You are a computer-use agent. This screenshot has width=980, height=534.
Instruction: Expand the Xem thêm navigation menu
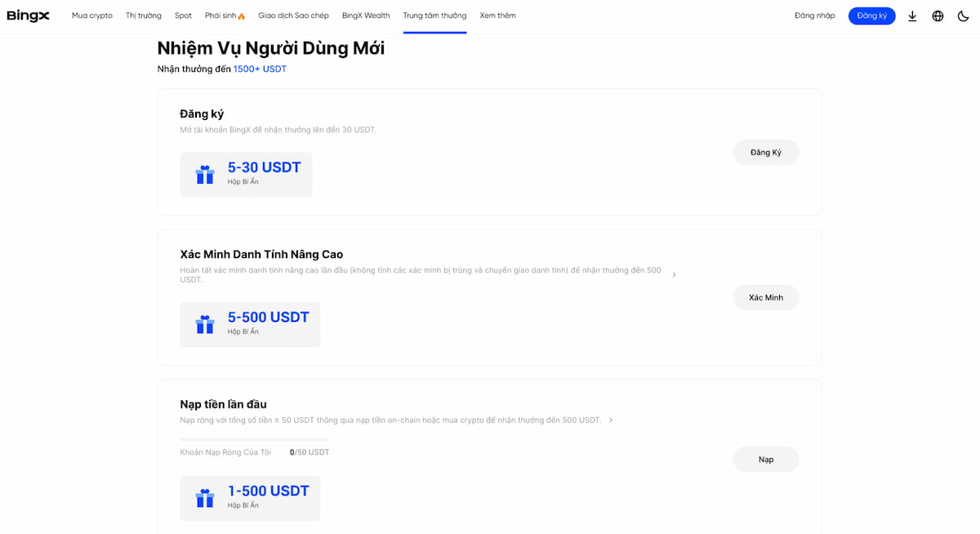point(497,15)
